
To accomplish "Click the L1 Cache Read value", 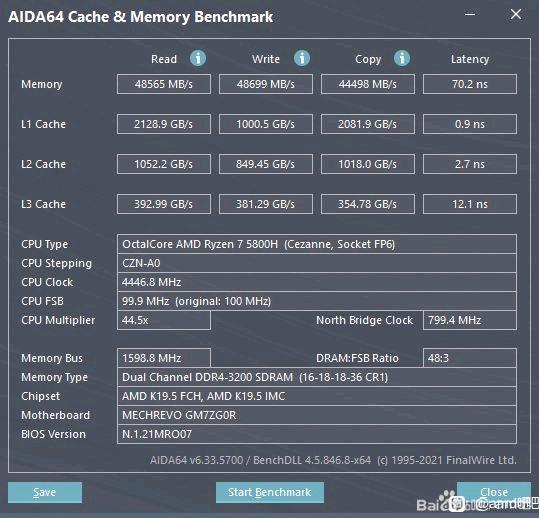I will pyautogui.click(x=164, y=124).
